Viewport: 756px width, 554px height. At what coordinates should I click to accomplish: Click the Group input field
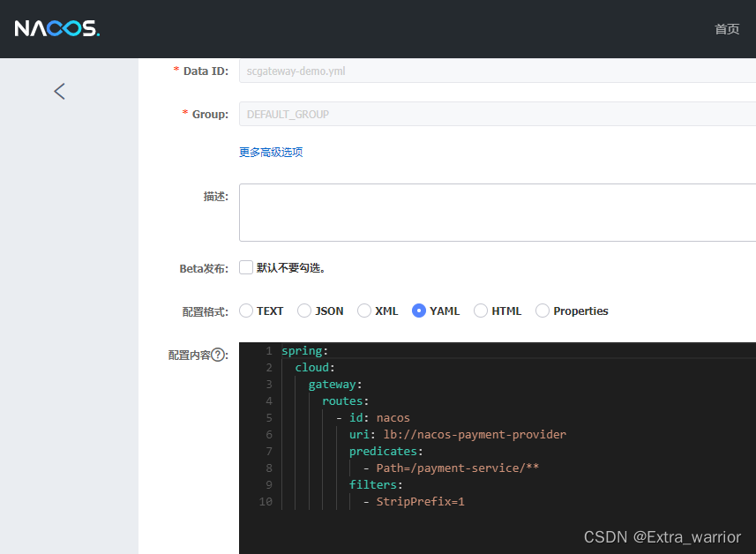pos(397,114)
